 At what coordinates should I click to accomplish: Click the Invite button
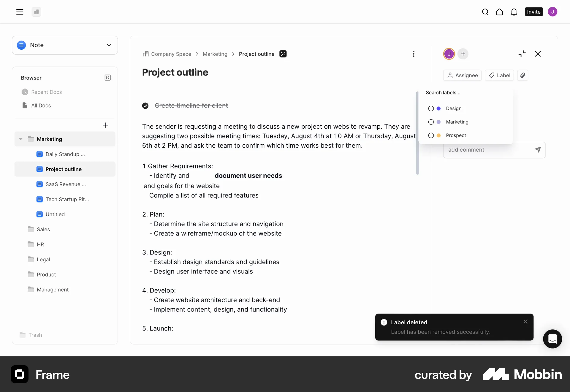533,12
